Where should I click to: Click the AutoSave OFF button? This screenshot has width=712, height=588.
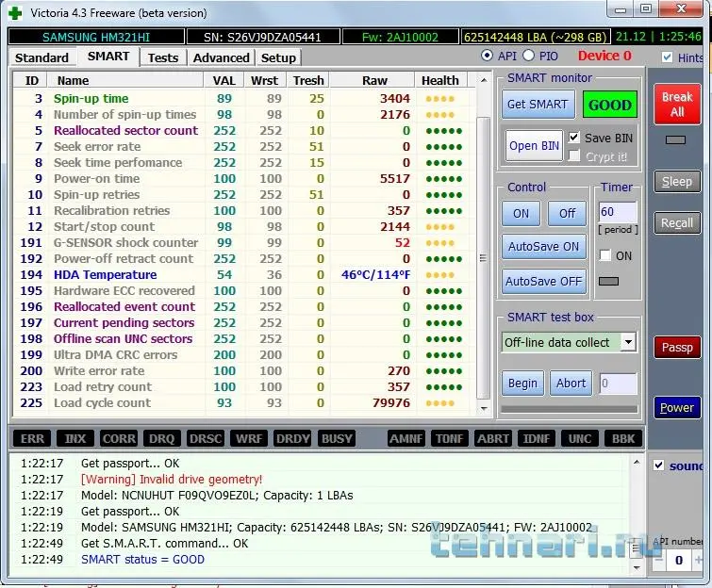coord(543,282)
